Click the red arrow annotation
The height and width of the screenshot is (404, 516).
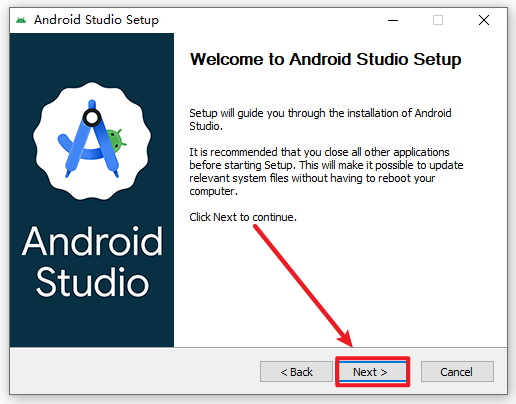[x=303, y=286]
